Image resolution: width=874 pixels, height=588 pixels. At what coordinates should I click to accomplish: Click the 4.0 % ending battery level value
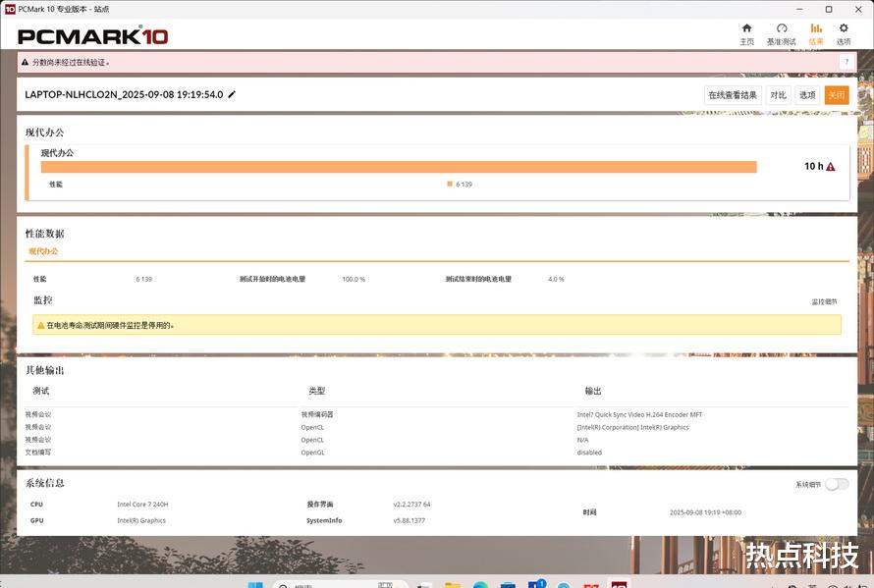(556, 279)
